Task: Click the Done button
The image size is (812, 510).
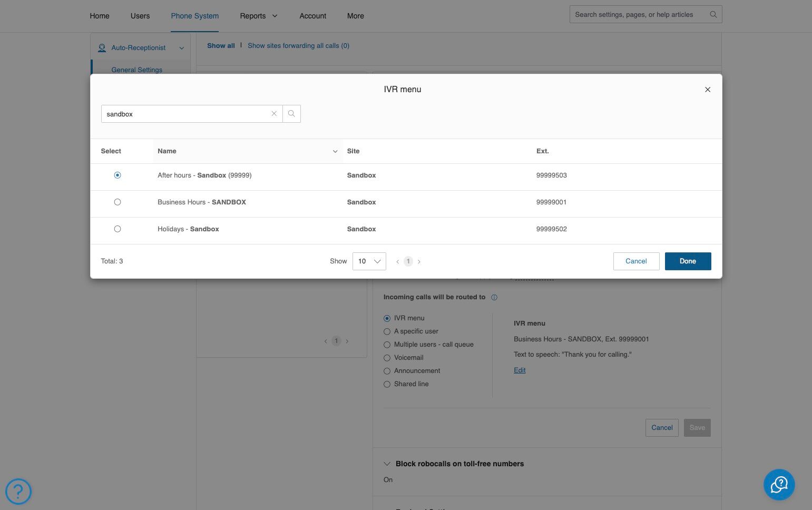Action: (688, 261)
